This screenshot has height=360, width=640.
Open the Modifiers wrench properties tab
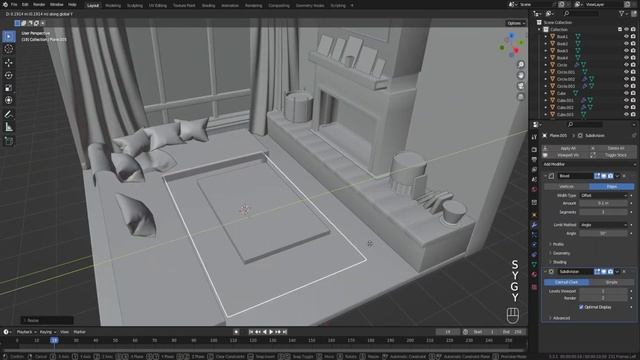(534, 225)
